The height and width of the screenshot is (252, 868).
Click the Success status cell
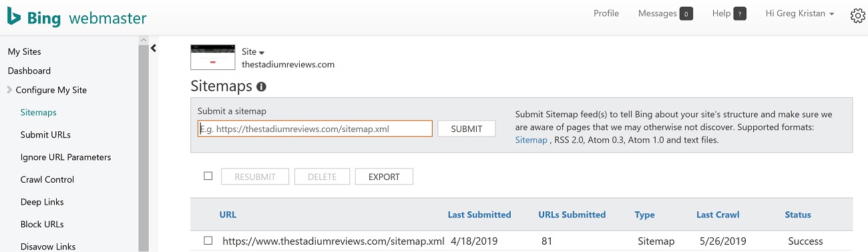pyautogui.click(x=805, y=241)
